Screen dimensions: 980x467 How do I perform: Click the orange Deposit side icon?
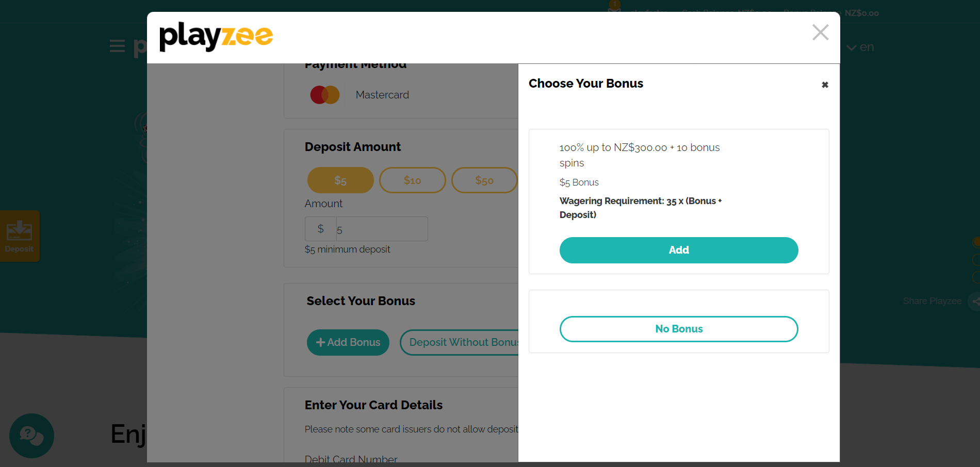(x=20, y=236)
